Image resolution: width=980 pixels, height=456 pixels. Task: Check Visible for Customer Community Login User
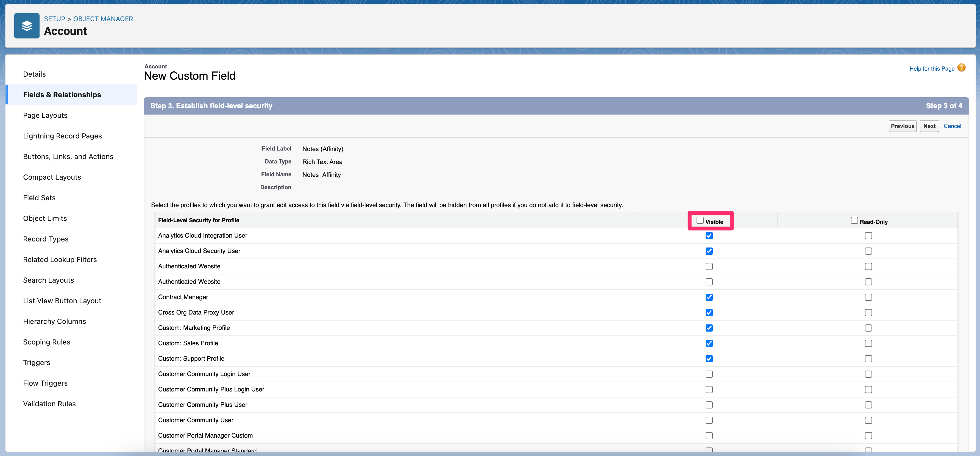point(709,374)
